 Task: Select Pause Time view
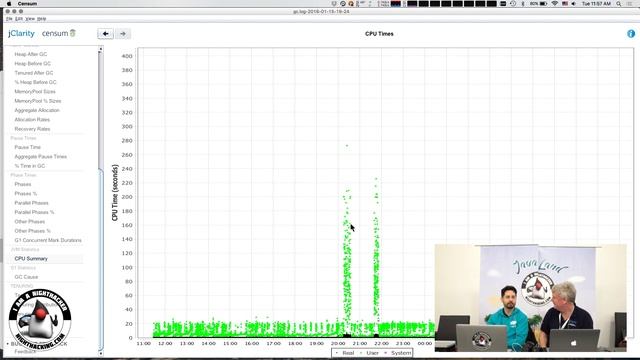pyautogui.click(x=28, y=147)
